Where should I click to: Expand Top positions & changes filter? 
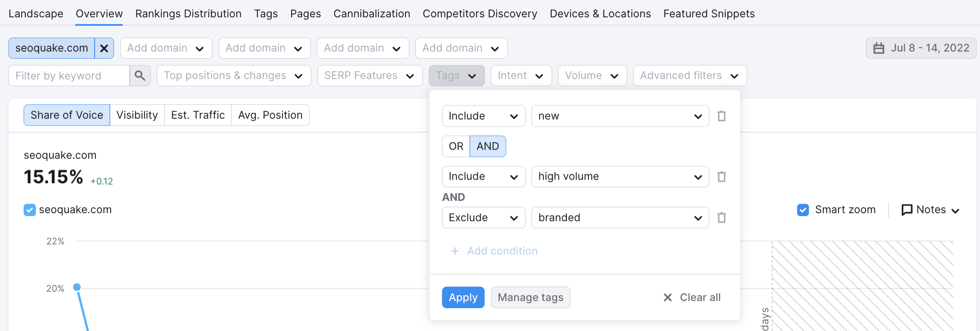234,76
